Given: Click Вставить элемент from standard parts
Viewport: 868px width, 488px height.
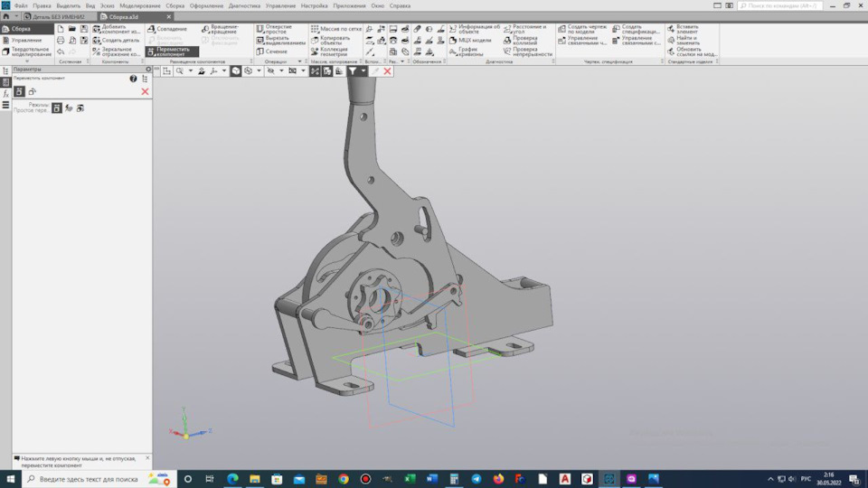Looking at the screenshot, I should click(x=683, y=29).
